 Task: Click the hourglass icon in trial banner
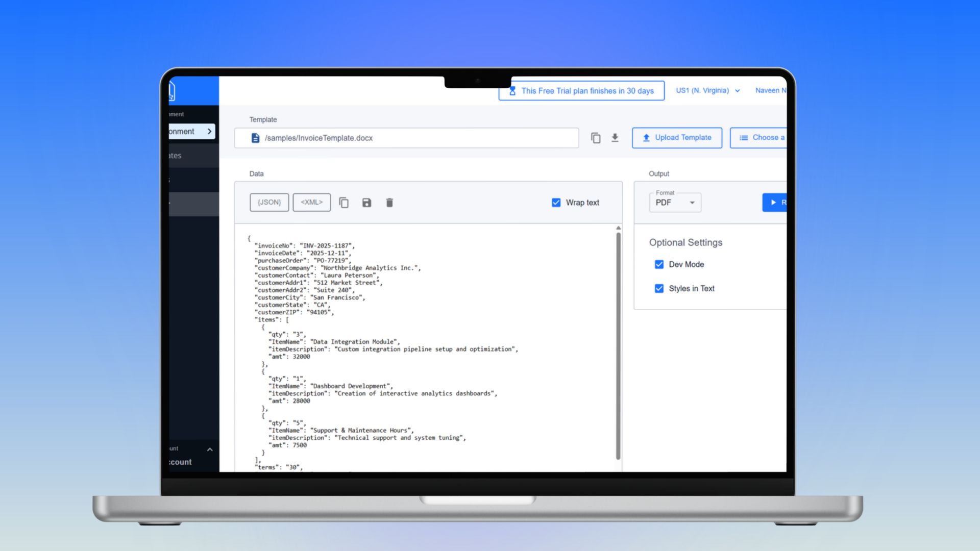(512, 91)
